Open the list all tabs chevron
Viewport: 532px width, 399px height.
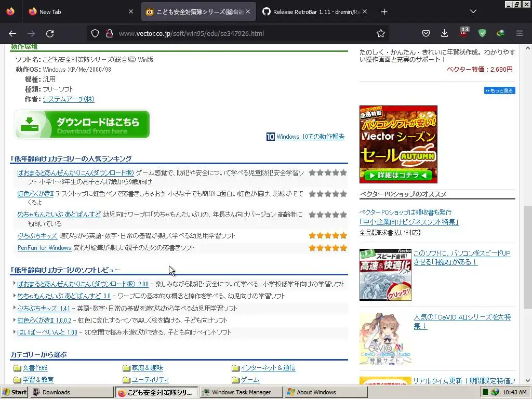click(473, 11)
